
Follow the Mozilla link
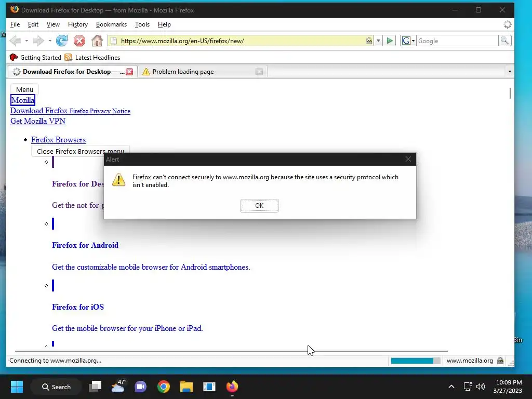[x=23, y=100]
